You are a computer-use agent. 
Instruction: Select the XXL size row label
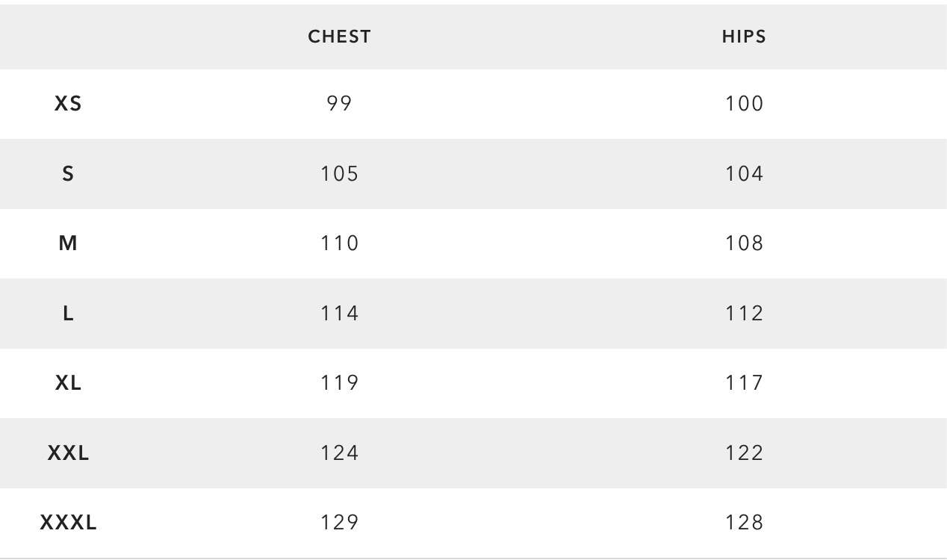point(68,453)
